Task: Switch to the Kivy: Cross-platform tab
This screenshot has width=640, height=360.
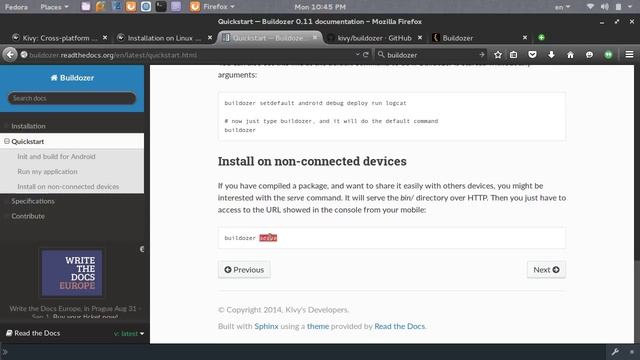Action: [x=60, y=38]
